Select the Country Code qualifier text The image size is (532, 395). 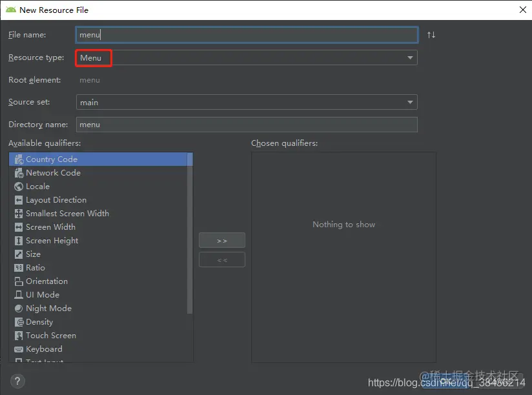click(x=52, y=159)
